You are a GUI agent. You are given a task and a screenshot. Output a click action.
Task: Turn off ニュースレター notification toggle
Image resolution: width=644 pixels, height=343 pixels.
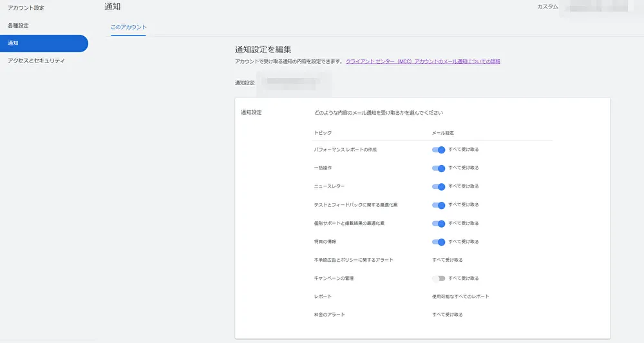pos(439,187)
